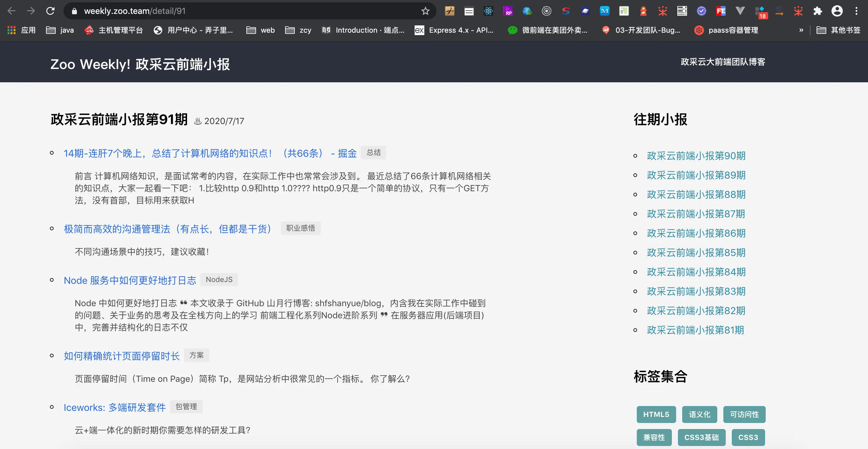The height and width of the screenshot is (449, 868).
Task: Bookmark this page with the star icon
Action: (x=425, y=11)
